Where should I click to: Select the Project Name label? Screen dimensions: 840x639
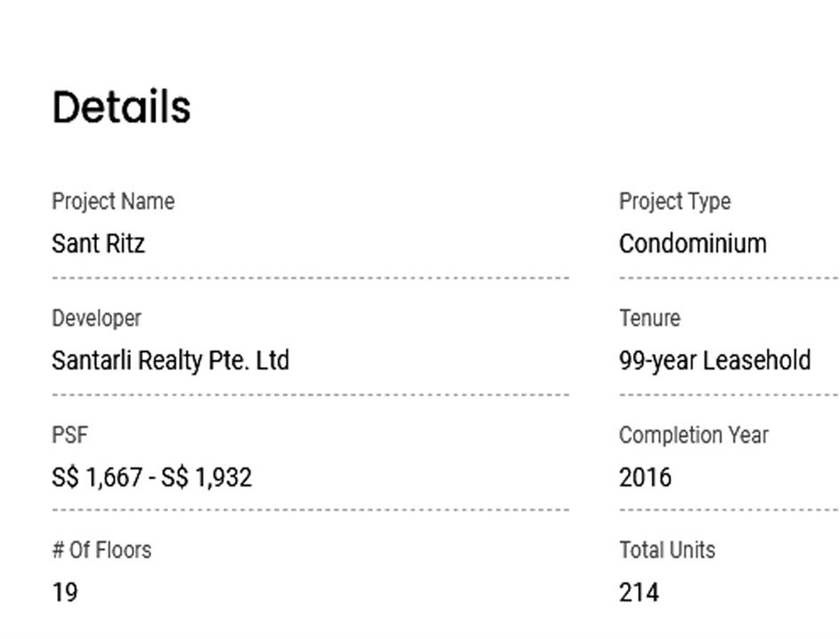click(113, 201)
